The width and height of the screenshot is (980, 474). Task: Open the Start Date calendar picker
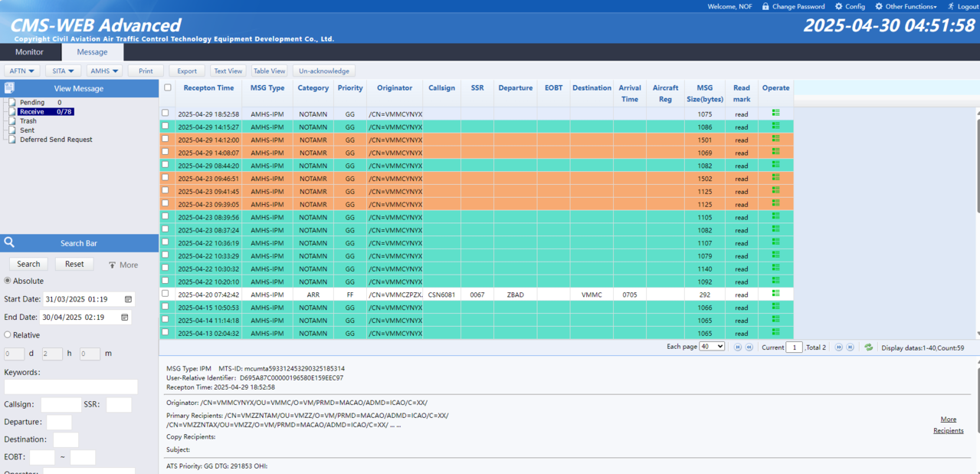pos(128,299)
